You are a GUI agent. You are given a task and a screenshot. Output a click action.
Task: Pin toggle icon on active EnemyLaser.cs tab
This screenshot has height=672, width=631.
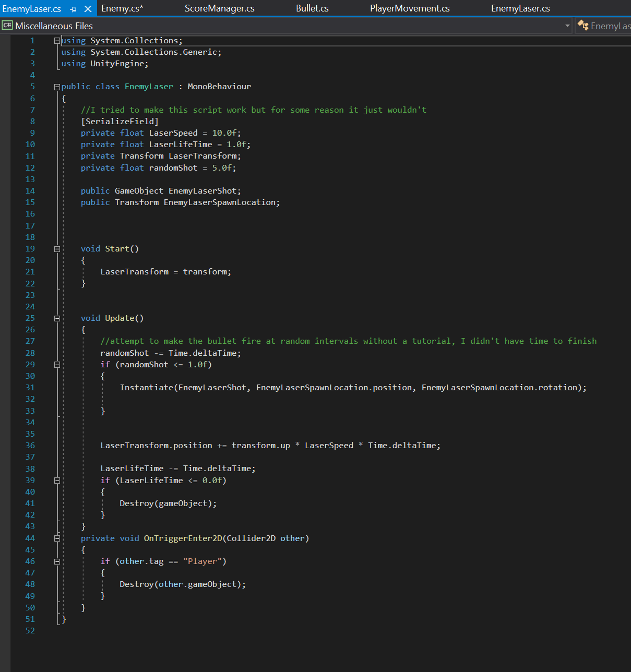(x=73, y=9)
